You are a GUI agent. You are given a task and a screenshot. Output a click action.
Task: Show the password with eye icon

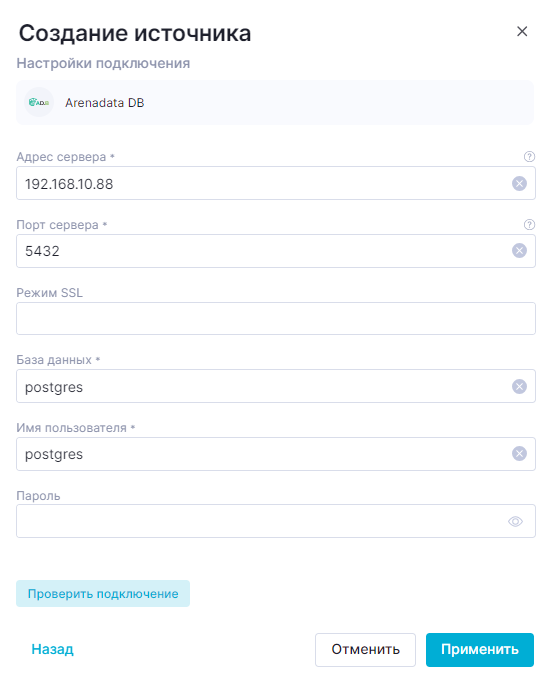click(515, 522)
